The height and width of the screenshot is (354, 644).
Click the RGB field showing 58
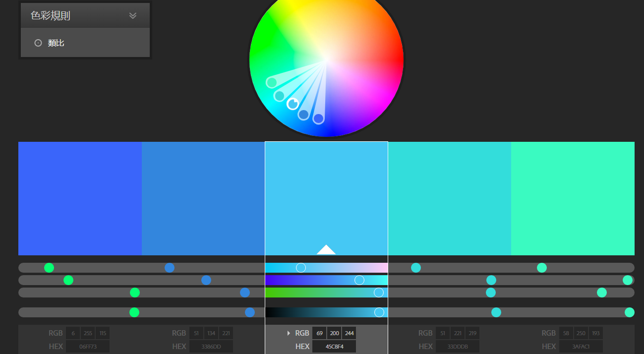point(566,333)
